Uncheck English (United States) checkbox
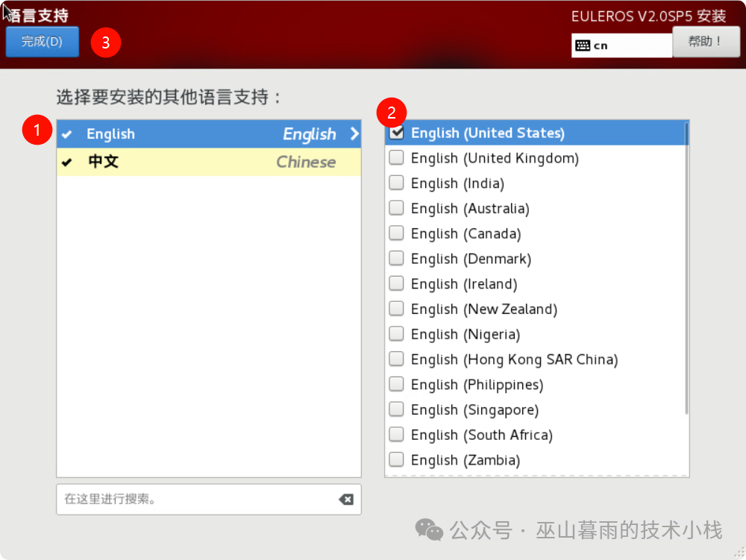 pos(397,133)
